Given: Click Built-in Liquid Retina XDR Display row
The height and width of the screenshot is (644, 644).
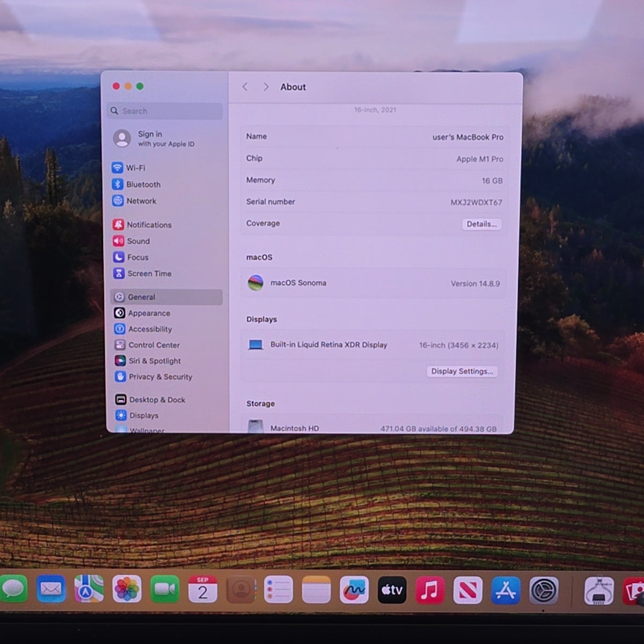Looking at the screenshot, I should point(374,345).
